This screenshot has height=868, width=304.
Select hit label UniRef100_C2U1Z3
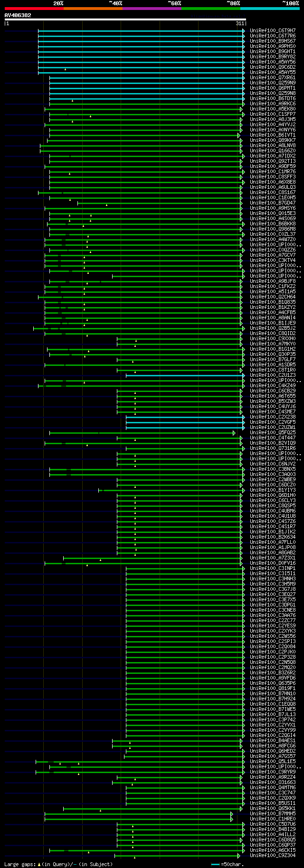pyautogui.click(x=273, y=375)
